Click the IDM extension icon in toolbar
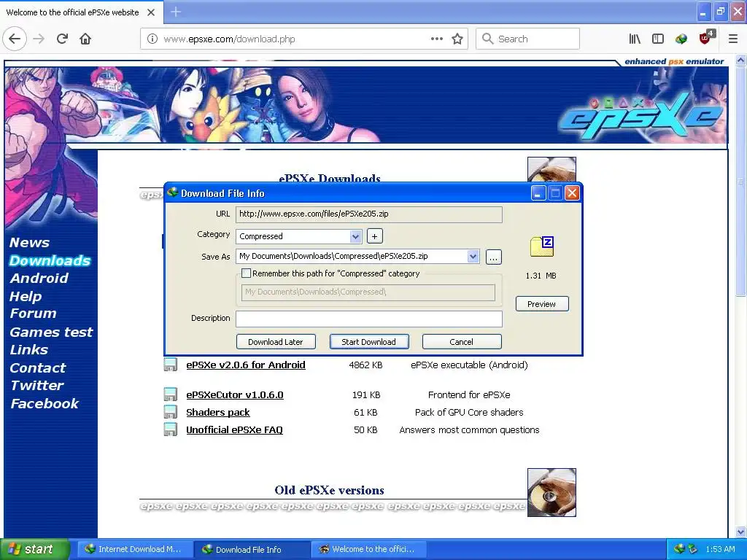Screen dimensions: 747x560 tap(681, 39)
